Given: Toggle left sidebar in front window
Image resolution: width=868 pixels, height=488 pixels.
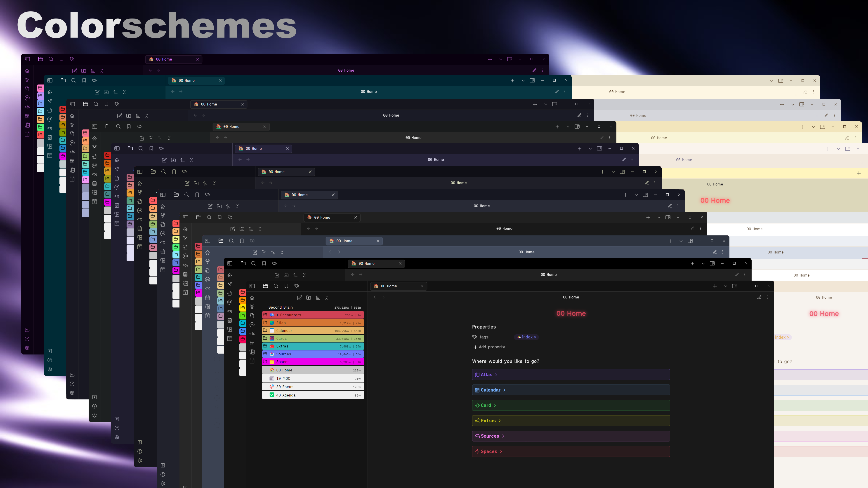Looking at the screenshot, I should point(252,286).
